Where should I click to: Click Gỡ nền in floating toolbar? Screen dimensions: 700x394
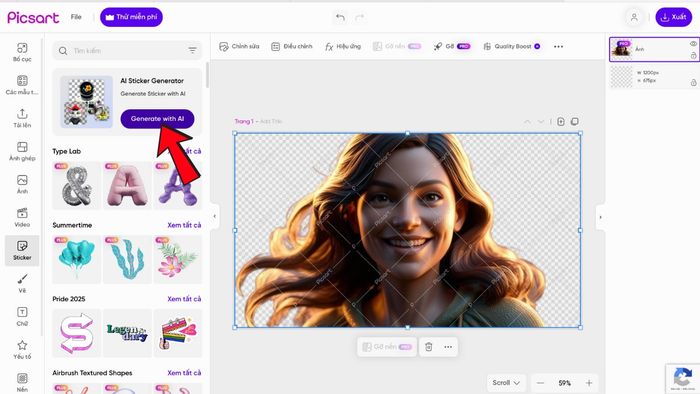(387, 347)
